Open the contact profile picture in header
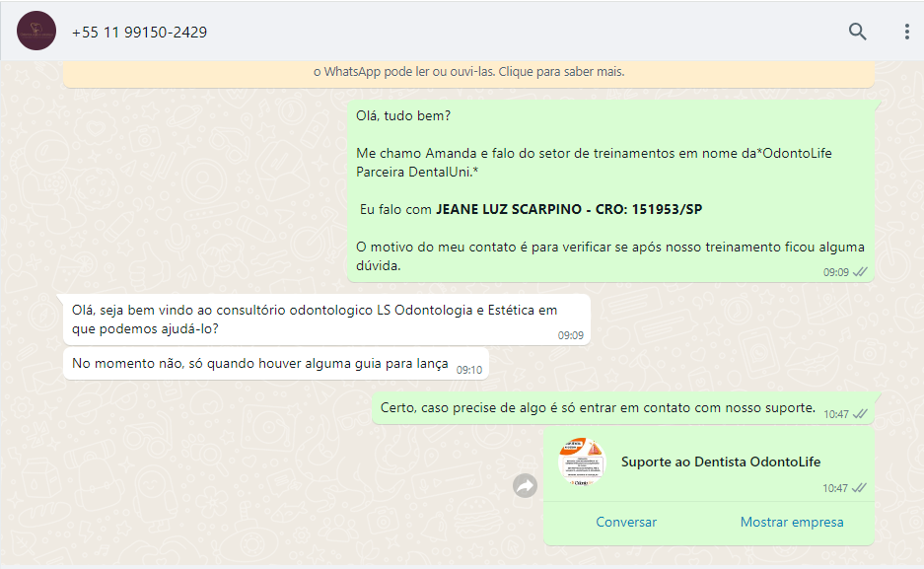This screenshot has height=569, width=924. [36, 31]
